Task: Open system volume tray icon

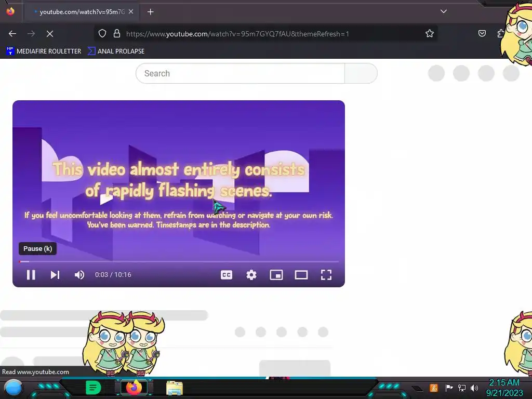Action: pyautogui.click(x=474, y=388)
